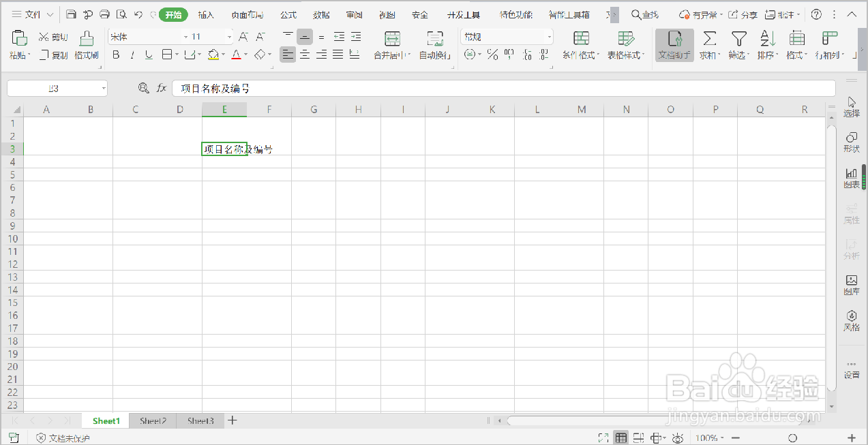Open the Name Box dropdown arrow
The height and width of the screenshot is (445, 868).
click(104, 88)
